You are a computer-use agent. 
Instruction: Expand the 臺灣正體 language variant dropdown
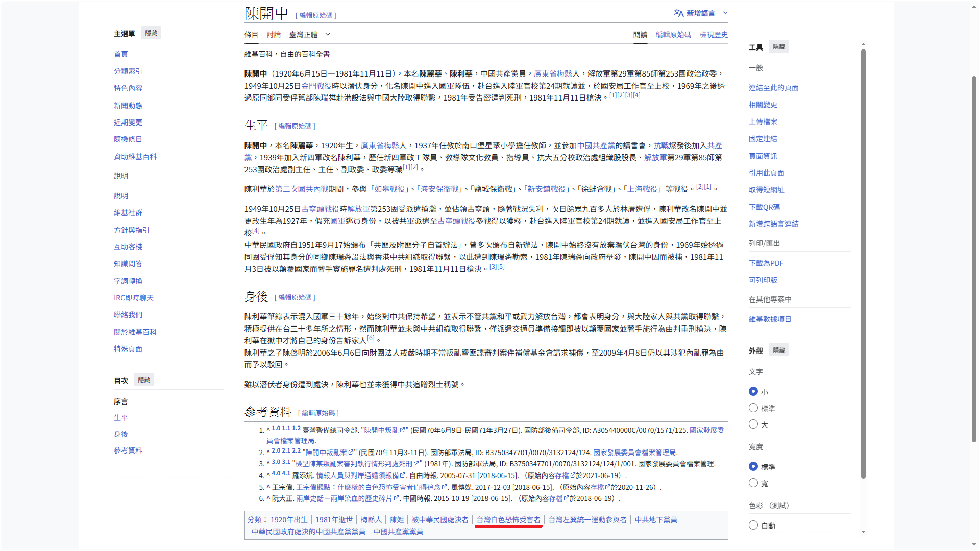[328, 34]
